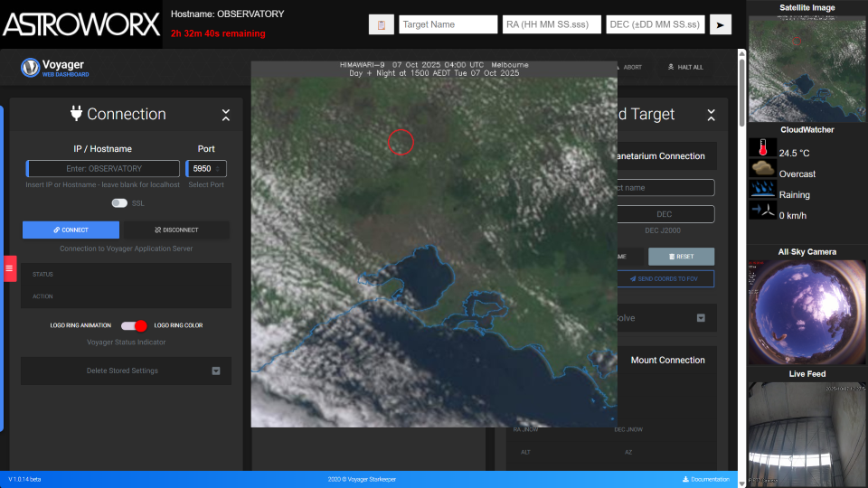The image size is (868, 488).
Task: Enable the SSL toggle
Action: tap(119, 203)
